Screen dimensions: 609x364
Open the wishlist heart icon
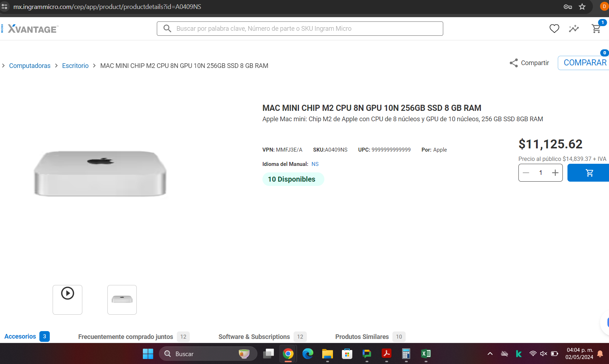click(x=554, y=29)
